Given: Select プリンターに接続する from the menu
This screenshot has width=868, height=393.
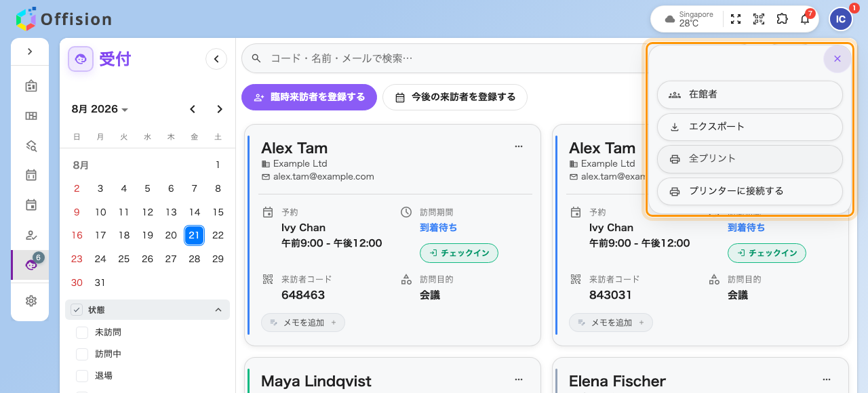Looking at the screenshot, I should click(x=750, y=191).
